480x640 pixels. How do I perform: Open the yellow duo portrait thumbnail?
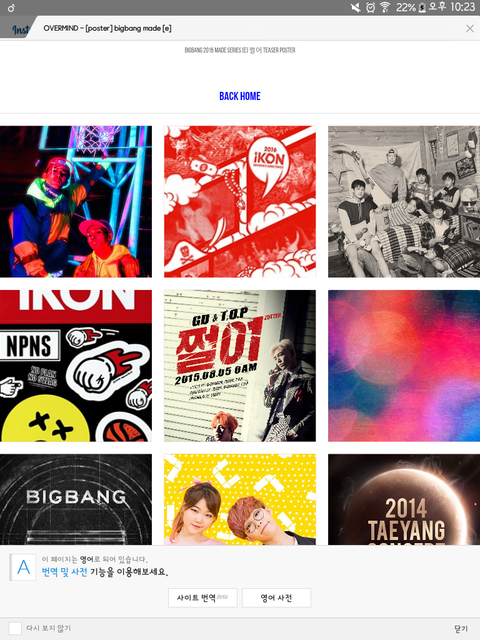240,499
